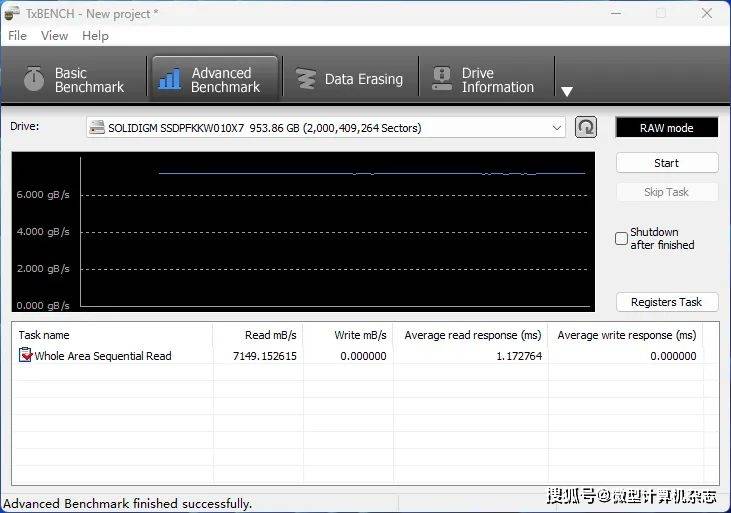Image resolution: width=731 pixels, height=513 pixels.
Task: Click the bar chart Advanced Benchmark icon
Action: (170, 79)
